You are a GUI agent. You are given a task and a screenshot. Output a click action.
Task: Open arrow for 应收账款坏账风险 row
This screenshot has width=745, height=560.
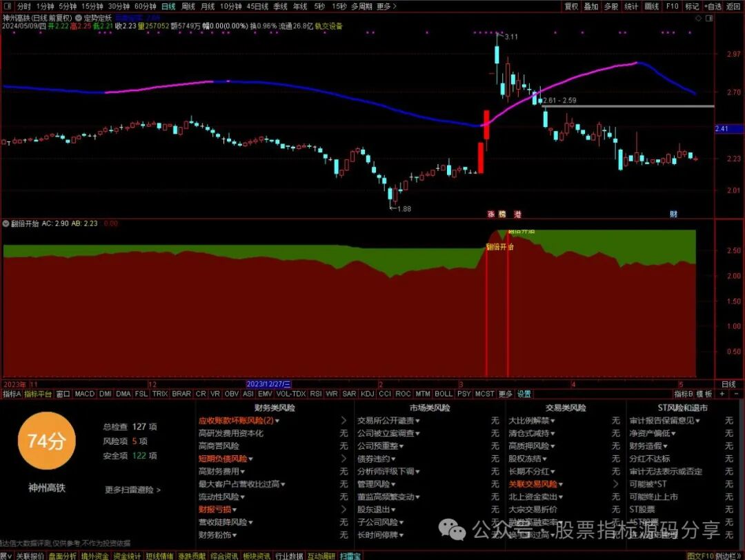344,421
